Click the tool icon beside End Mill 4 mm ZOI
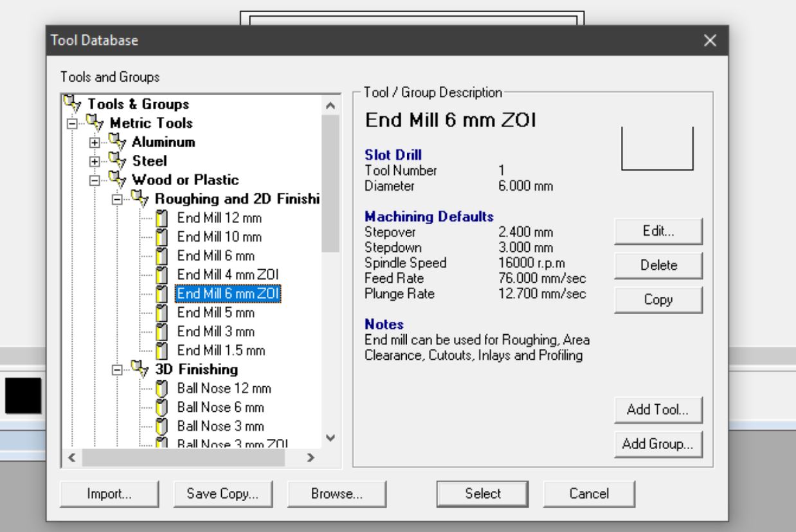This screenshot has width=796, height=532. [x=162, y=274]
